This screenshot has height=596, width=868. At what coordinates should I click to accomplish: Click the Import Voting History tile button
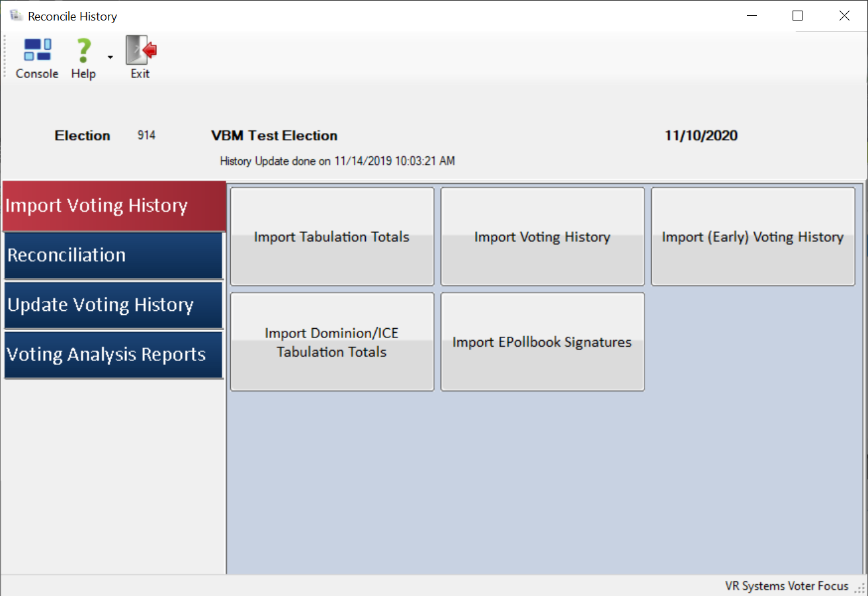tap(542, 237)
